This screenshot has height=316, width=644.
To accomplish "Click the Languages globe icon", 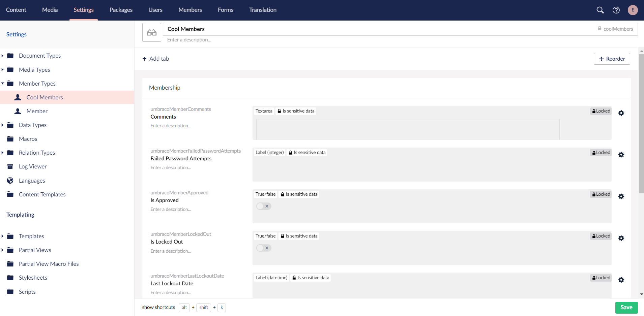I will click(x=10, y=181).
